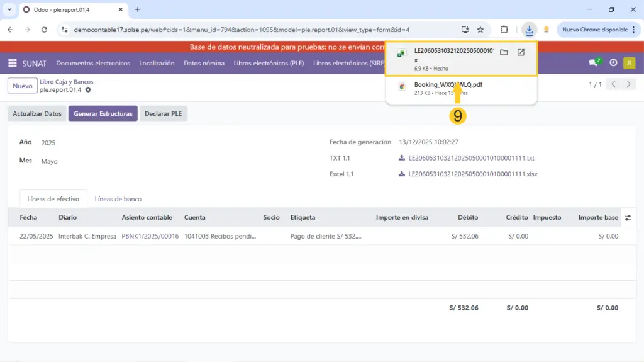Open the activities clock icon
The height and width of the screenshot is (362, 644).
tap(613, 63)
